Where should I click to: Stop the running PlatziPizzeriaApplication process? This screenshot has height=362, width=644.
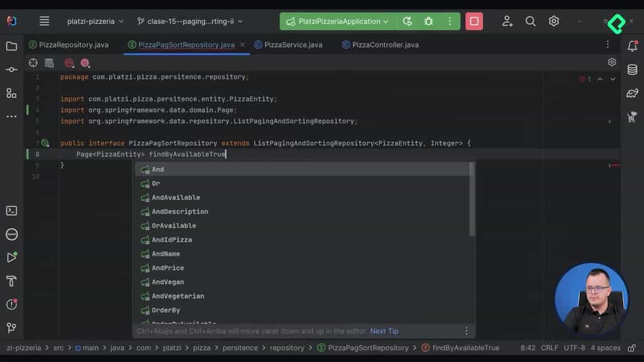point(474,21)
